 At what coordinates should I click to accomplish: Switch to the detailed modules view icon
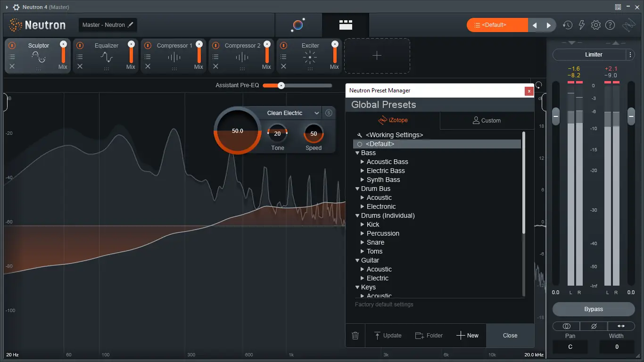(346, 25)
